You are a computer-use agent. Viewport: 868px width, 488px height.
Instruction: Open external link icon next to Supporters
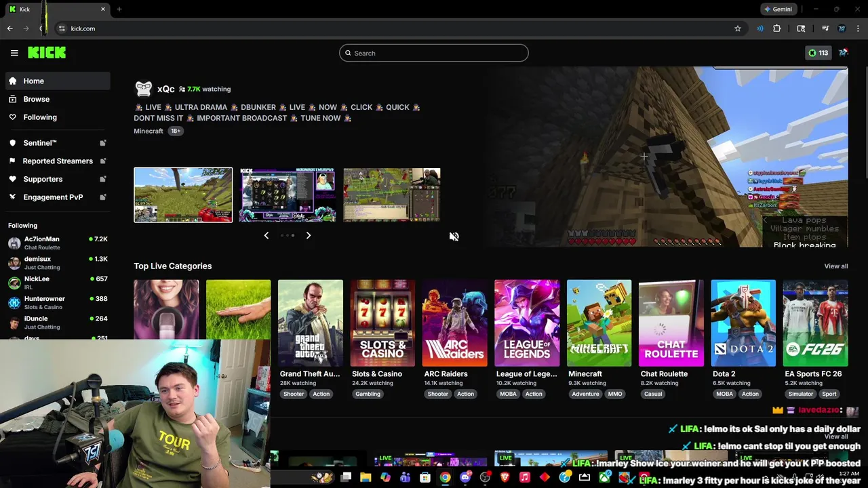[x=103, y=179]
